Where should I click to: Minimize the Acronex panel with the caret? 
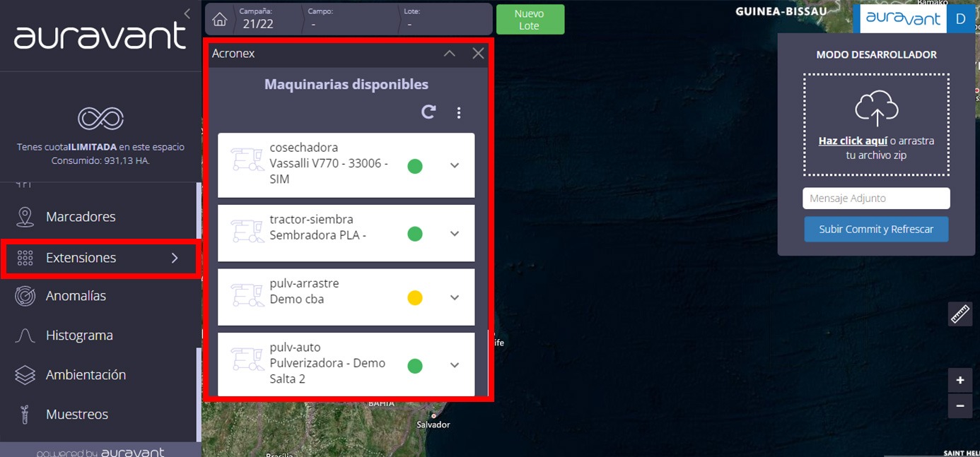pyautogui.click(x=449, y=53)
